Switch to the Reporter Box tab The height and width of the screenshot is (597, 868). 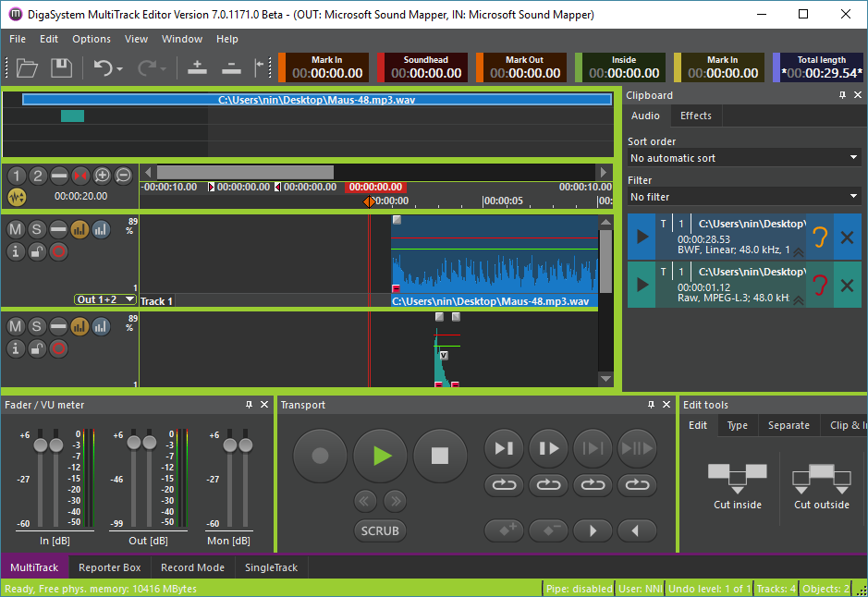(109, 567)
